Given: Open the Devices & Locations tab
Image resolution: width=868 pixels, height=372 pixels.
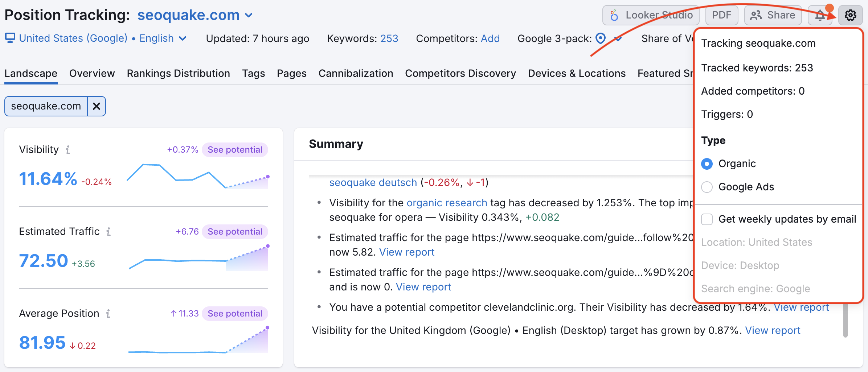Looking at the screenshot, I should coord(577,73).
